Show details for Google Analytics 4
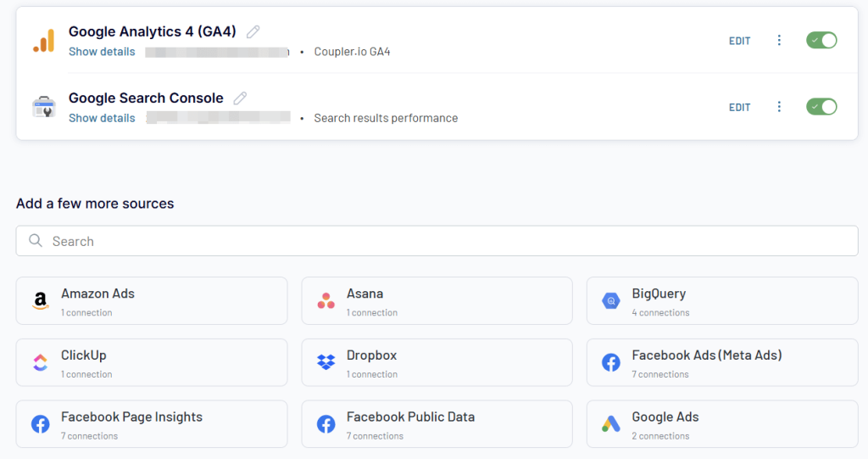This screenshot has height=459, width=868. coord(102,52)
